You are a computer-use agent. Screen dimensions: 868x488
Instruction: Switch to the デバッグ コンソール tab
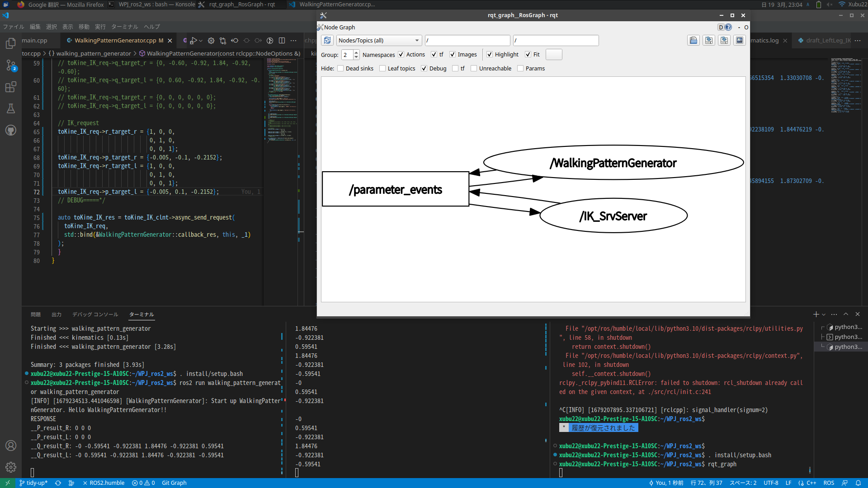tap(94, 314)
